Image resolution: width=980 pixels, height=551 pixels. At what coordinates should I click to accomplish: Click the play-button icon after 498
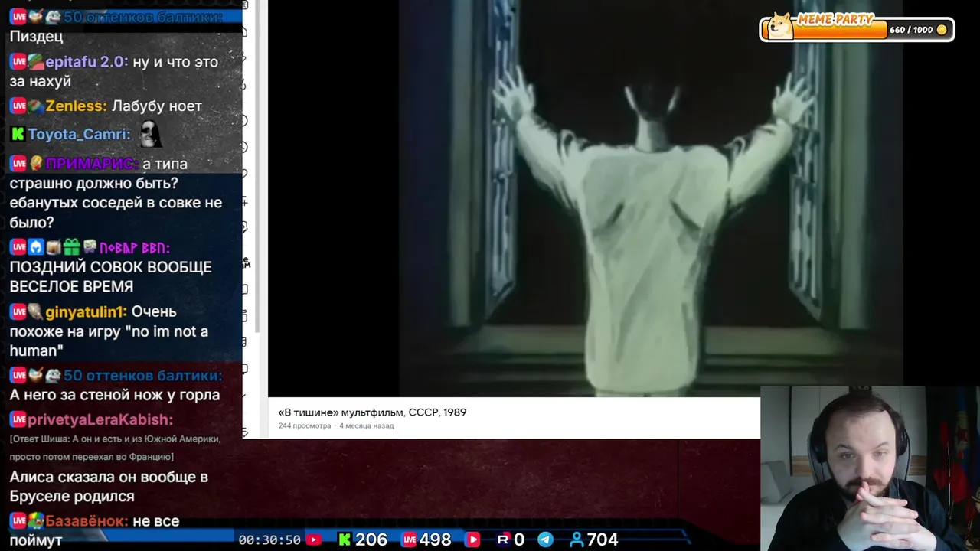pos(472,540)
